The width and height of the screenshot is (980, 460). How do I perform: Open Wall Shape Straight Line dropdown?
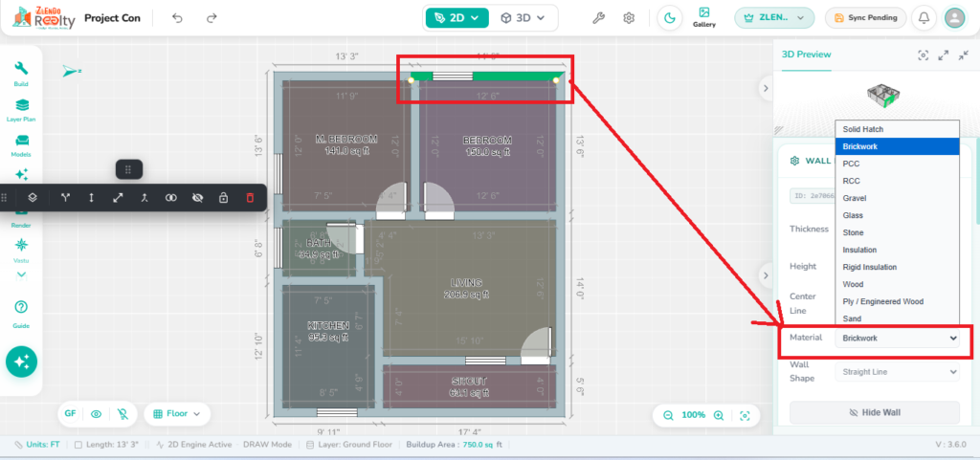pyautogui.click(x=898, y=372)
